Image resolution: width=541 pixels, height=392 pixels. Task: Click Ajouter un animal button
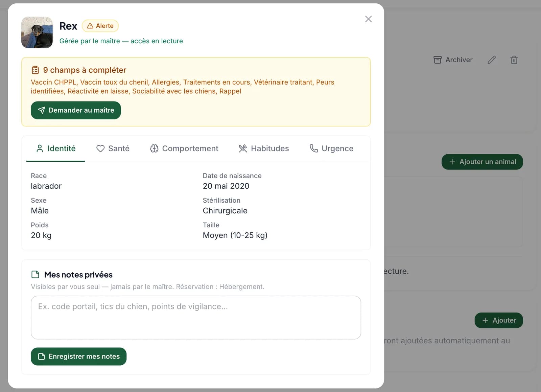[x=482, y=162]
